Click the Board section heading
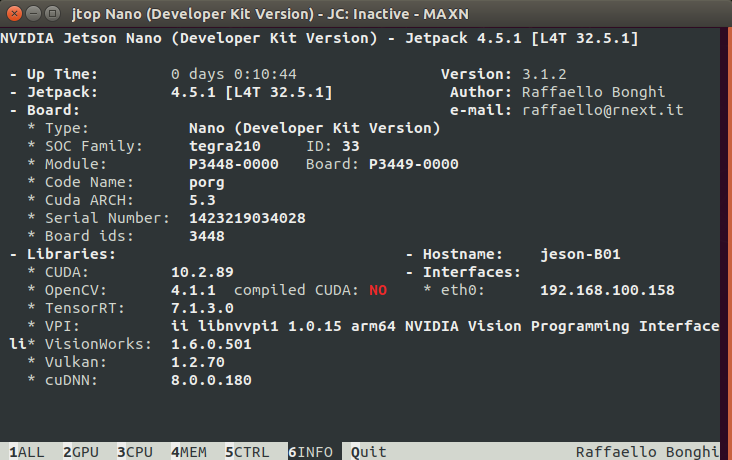This screenshot has height=460, width=732. pyautogui.click(x=53, y=110)
